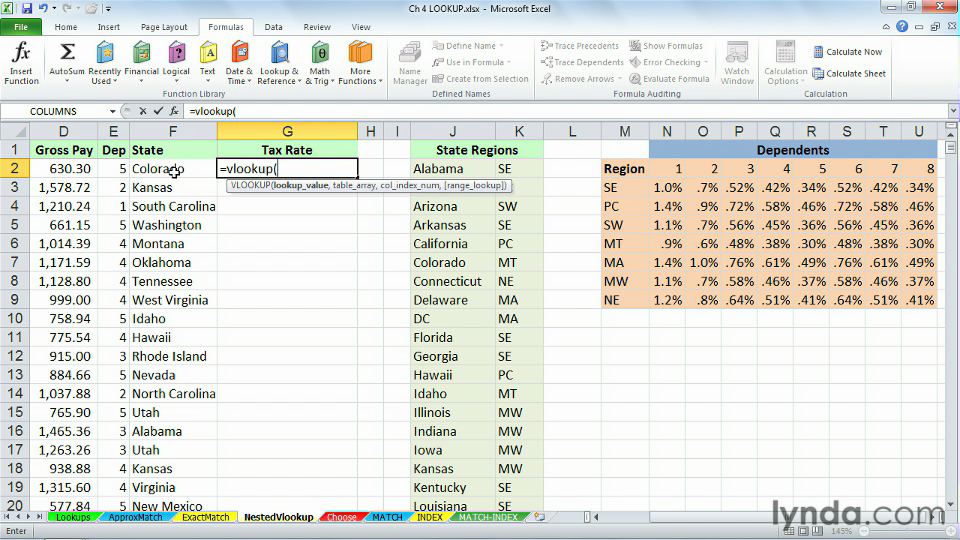Select row 7 header
The width and height of the screenshot is (960, 540).
(x=15, y=263)
